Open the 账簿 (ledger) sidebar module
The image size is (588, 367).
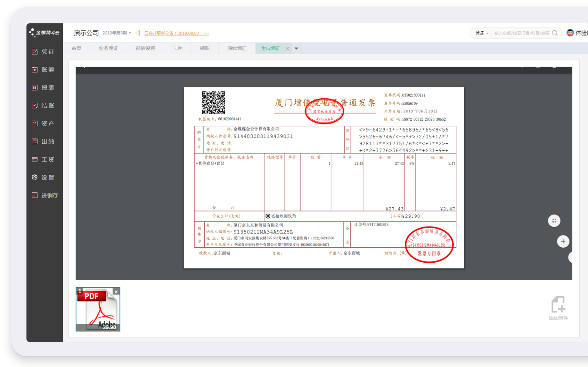tap(44, 69)
